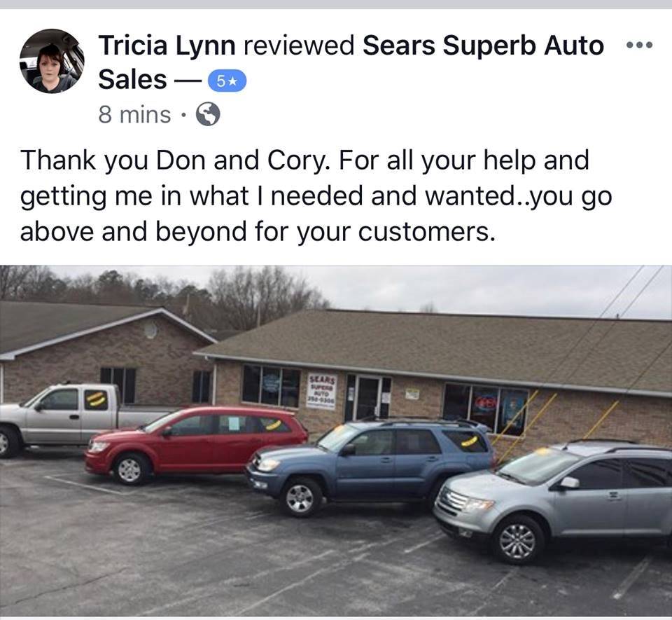The width and height of the screenshot is (672, 620).
Task: Select the review text thanking Don and Cory
Action: click(316, 196)
